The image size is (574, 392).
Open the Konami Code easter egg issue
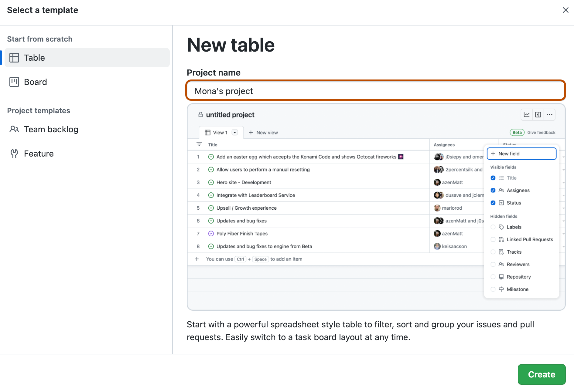(306, 157)
